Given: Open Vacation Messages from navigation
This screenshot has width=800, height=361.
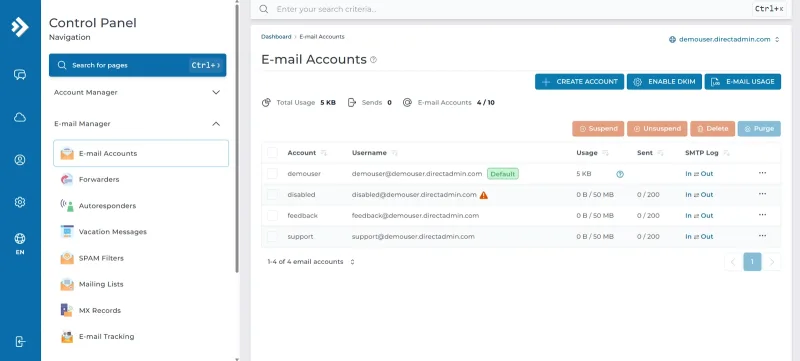Looking at the screenshot, I should click(x=113, y=232).
